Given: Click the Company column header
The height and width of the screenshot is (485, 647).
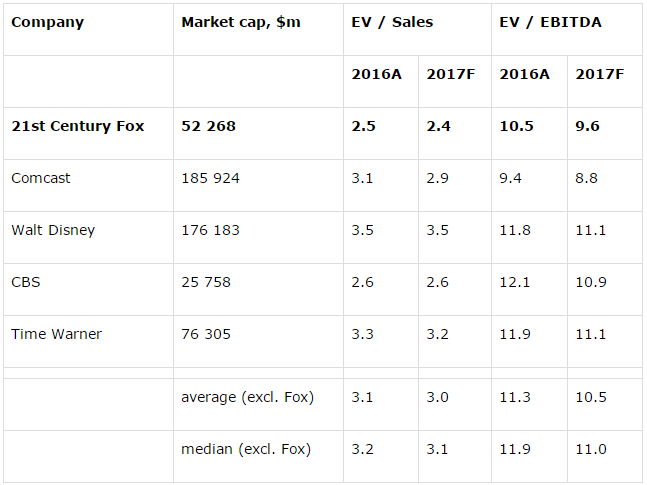Looking at the screenshot, I should 48,22.
